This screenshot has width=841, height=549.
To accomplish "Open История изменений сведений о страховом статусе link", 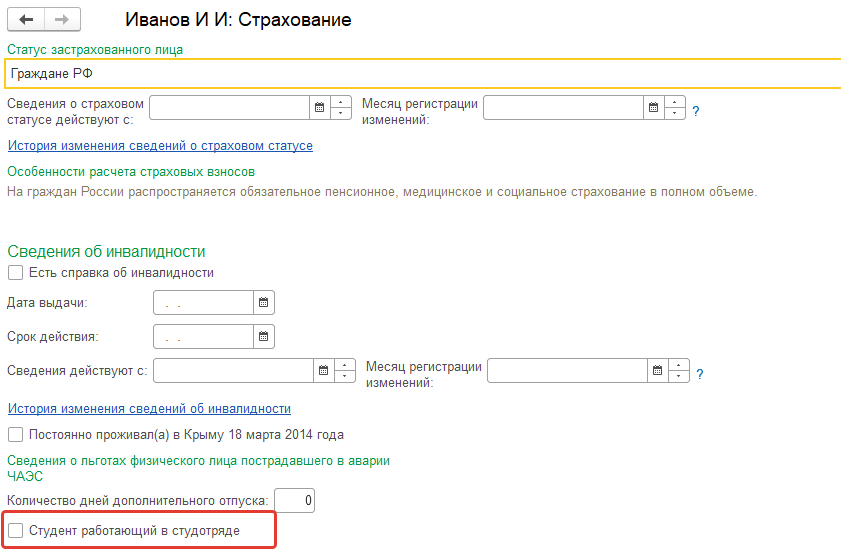I will point(160,146).
